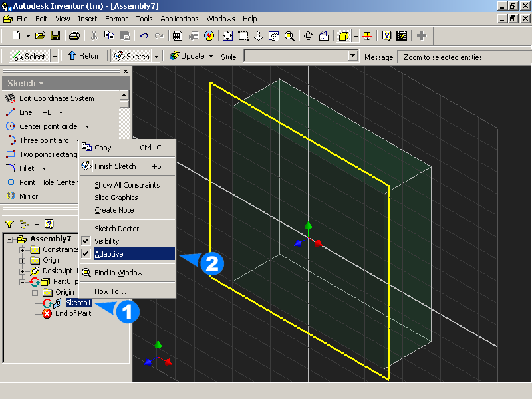Open the Fillet tool flyout arrow
The height and width of the screenshot is (399, 532).
44,168
